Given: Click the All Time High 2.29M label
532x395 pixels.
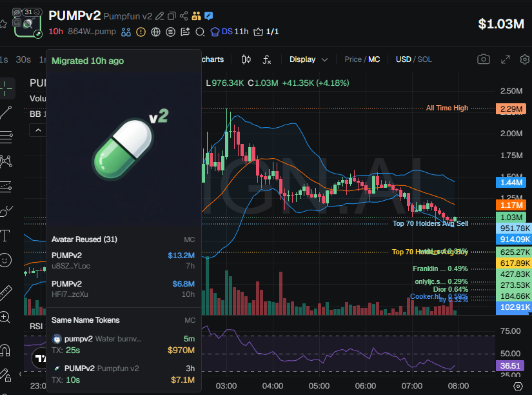Looking at the screenshot, I should click(x=511, y=109).
